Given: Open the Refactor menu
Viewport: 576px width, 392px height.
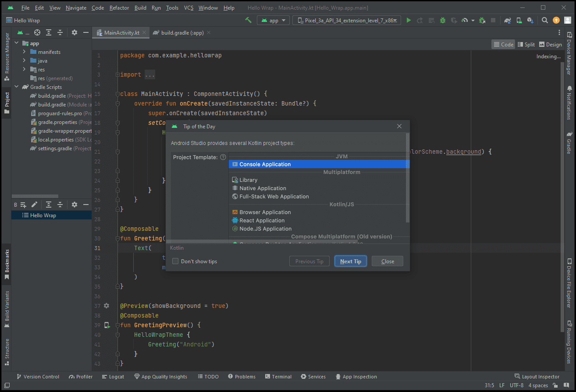Looking at the screenshot, I should (119, 8).
